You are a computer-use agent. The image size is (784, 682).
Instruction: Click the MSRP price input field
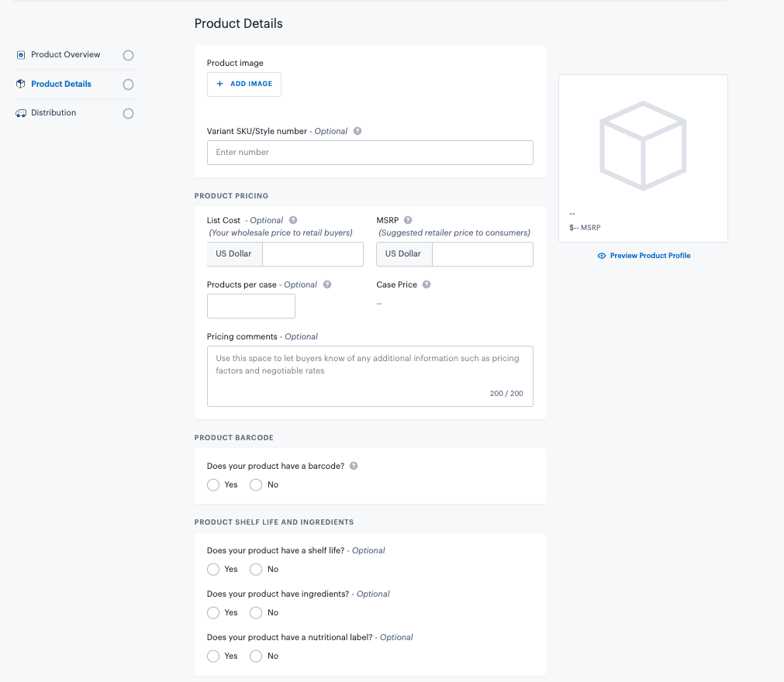pyautogui.click(x=482, y=254)
